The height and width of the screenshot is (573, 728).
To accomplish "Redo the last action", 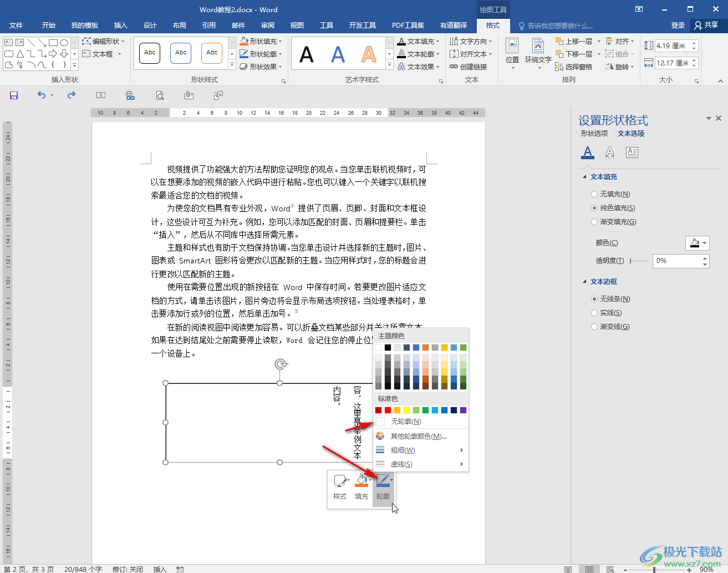I will tap(72, 95).
